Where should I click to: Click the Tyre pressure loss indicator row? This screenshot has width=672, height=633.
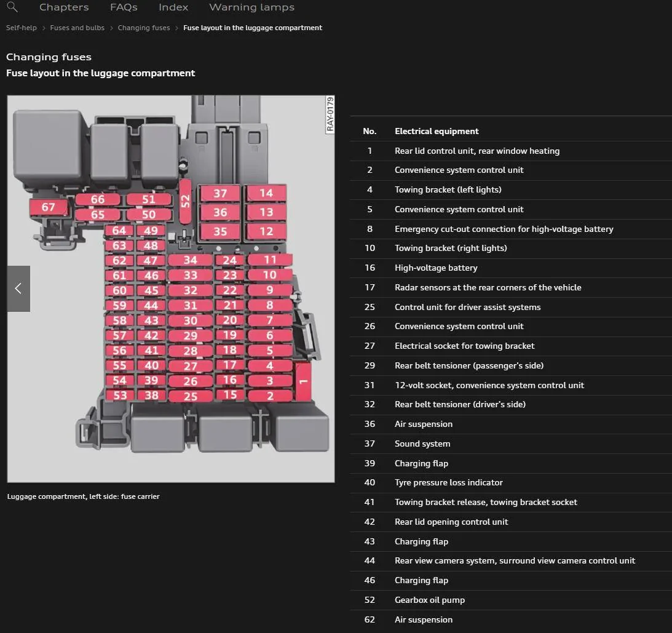448,482
